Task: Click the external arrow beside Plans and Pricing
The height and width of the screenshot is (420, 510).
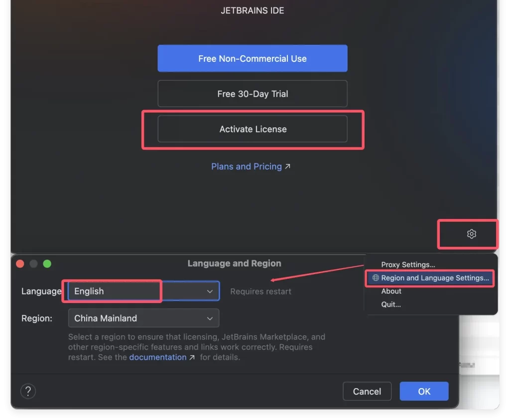Action: (x=287, y=167)
